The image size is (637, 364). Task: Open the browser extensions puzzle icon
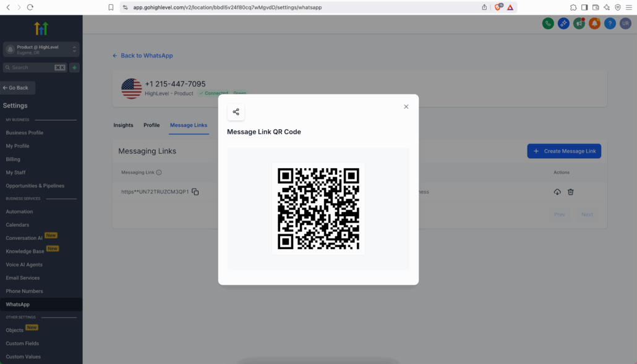point(573,7)
